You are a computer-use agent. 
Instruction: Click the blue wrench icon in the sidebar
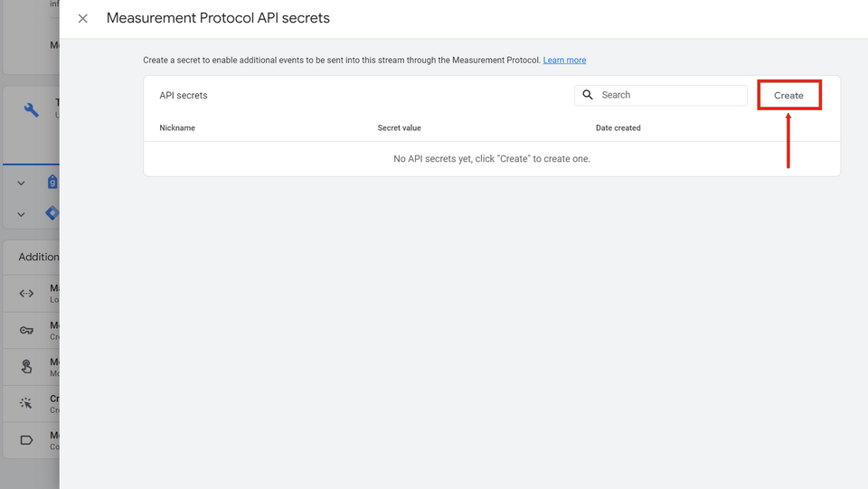(32, 110)
